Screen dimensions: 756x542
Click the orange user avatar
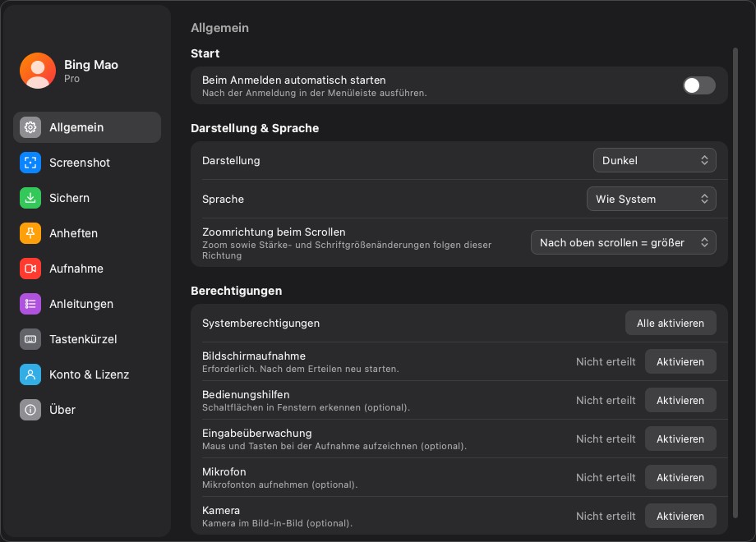(x=38, y=71)
